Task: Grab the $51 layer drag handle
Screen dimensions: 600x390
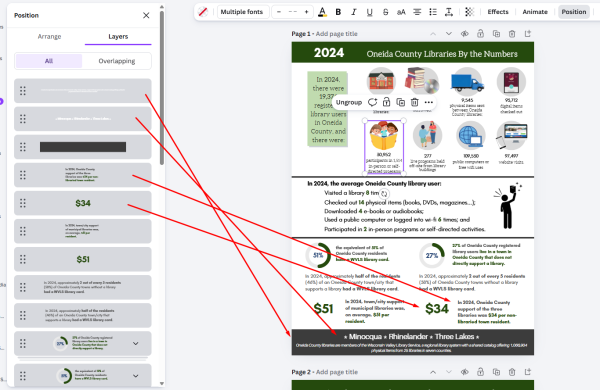Action: 23,259
